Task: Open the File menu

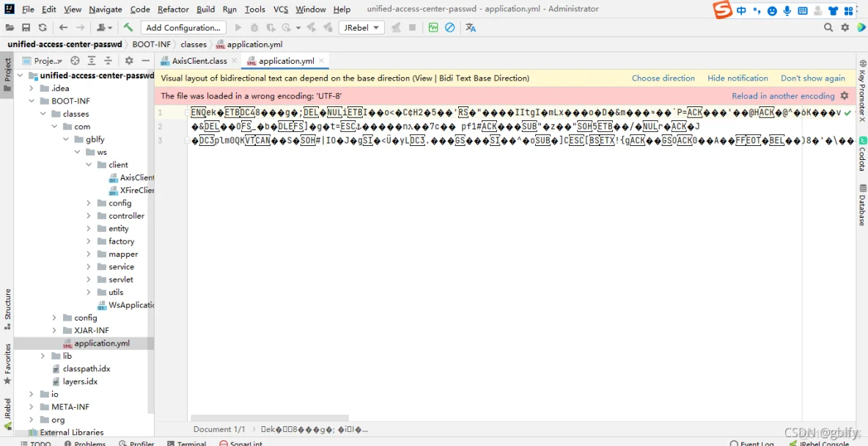Action: pyautogui.click(x=28, y=10)
